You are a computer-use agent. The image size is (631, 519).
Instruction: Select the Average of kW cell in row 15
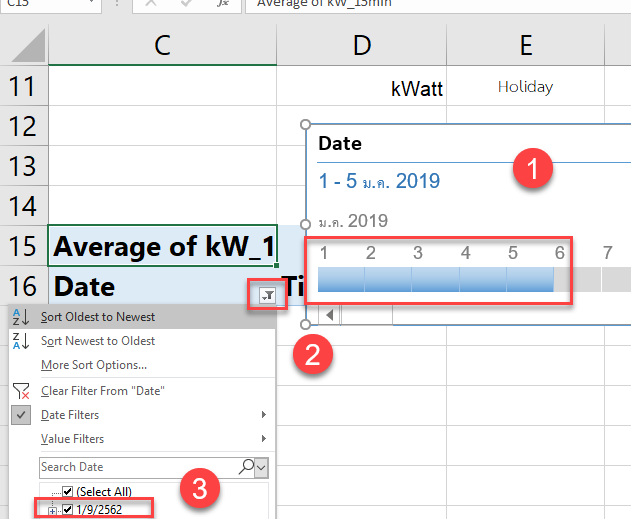162,246
